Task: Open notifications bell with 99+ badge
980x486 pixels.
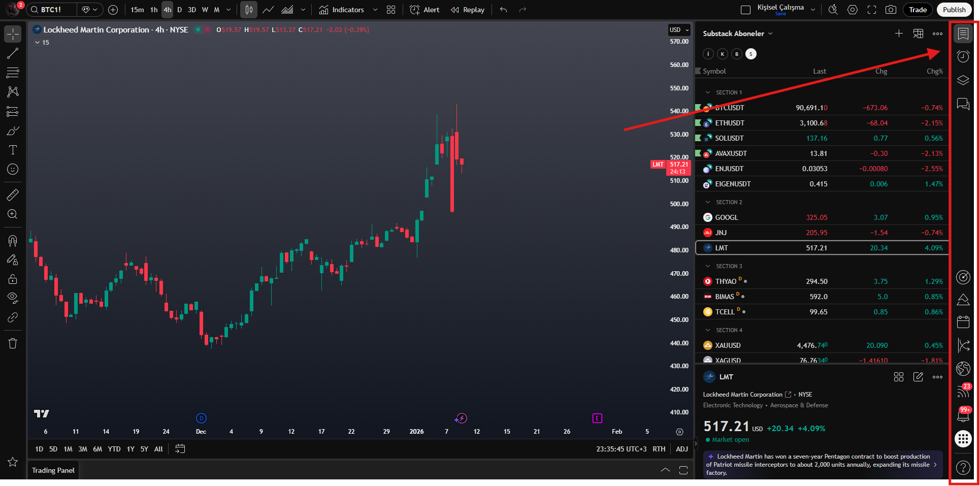Action: pyautogui.click(x=963, y=415)
